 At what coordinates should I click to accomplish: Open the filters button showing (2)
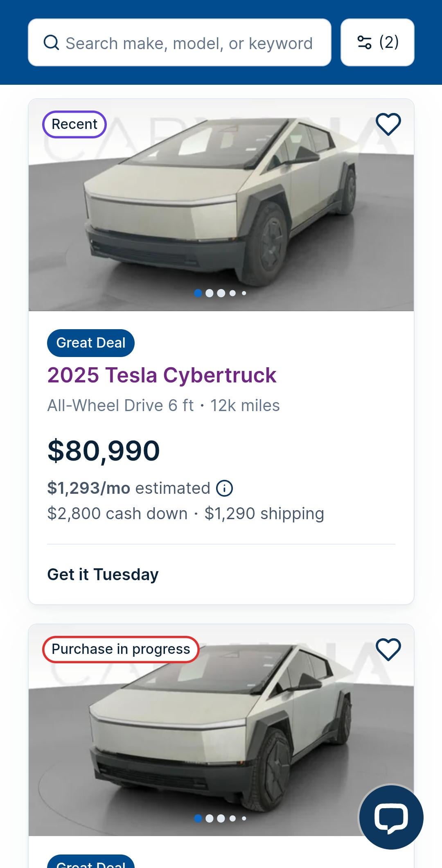tap(377, 43)
